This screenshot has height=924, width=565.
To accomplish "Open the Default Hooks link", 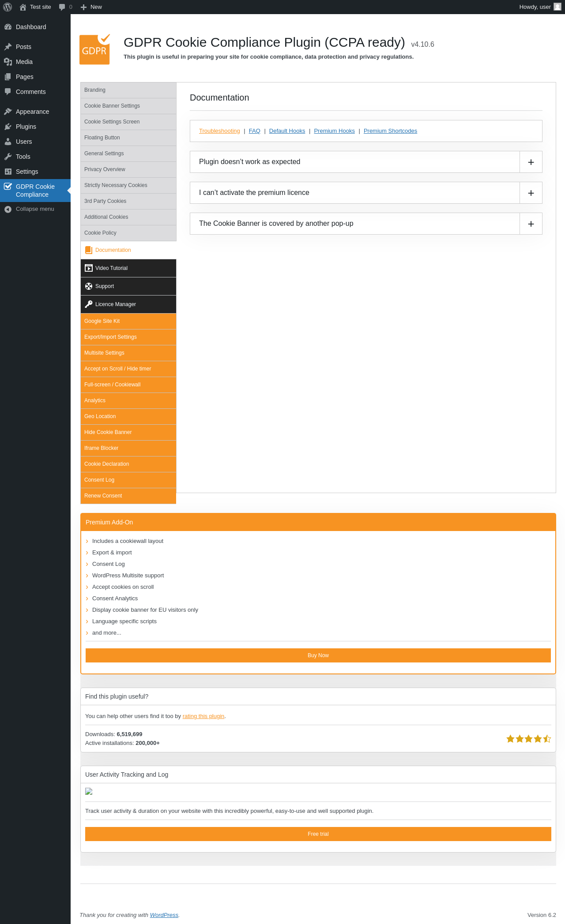I will pos(287,131).
